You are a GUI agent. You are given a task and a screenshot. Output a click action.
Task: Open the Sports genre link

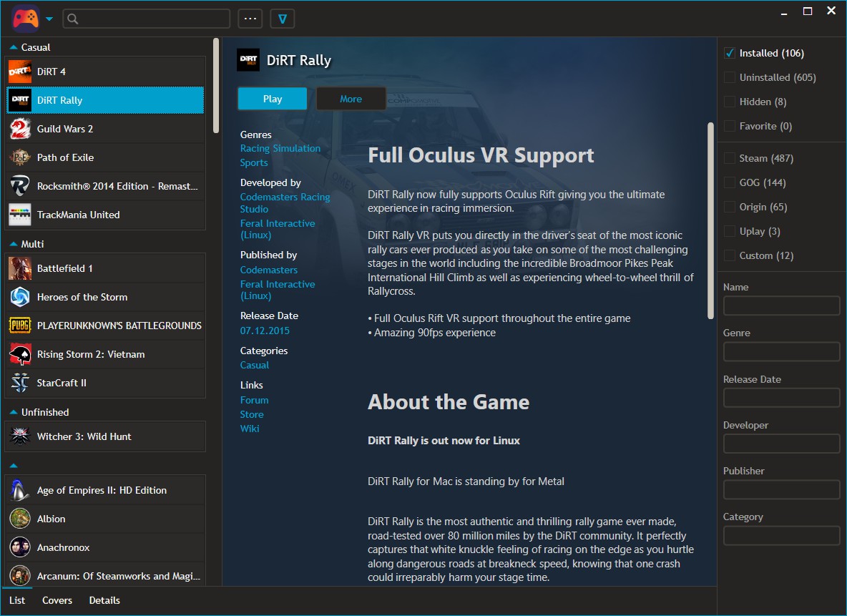254,162
